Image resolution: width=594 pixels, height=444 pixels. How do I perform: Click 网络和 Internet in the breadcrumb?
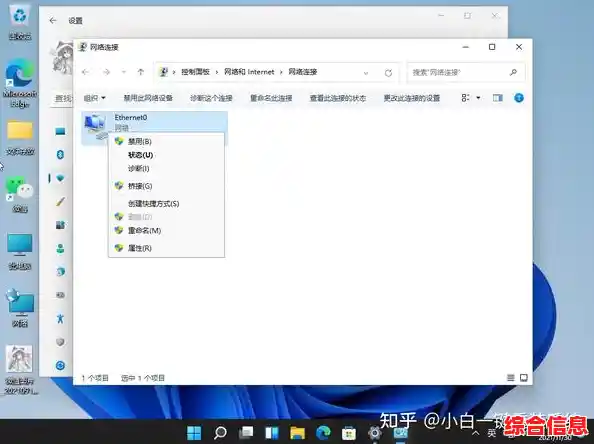[249, 72]
